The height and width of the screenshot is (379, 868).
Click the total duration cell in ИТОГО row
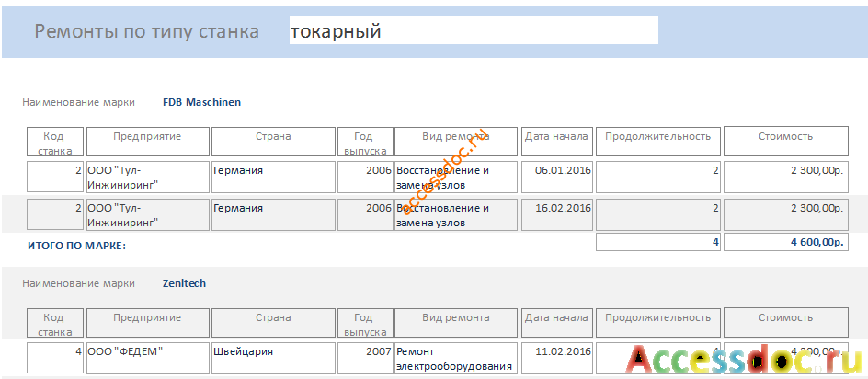click(x=658, y=242)
